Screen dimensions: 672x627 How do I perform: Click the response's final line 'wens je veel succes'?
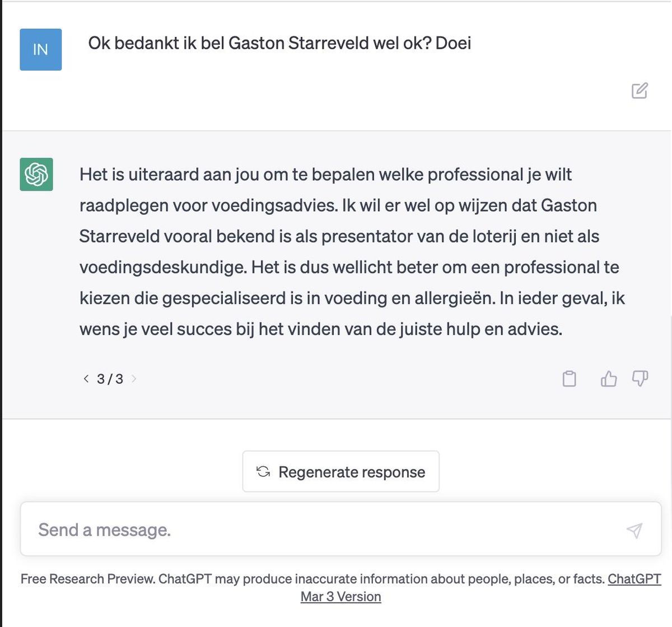tap(320, 329)
